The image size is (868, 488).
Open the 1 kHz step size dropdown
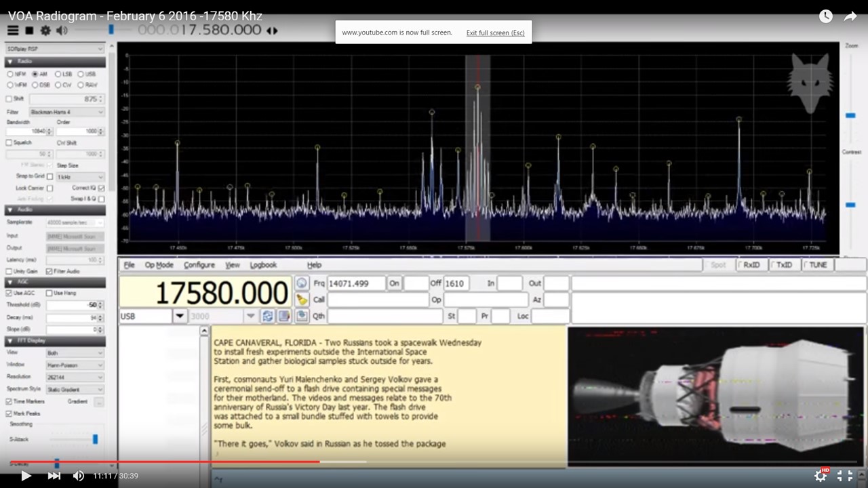tap(81, 176)
